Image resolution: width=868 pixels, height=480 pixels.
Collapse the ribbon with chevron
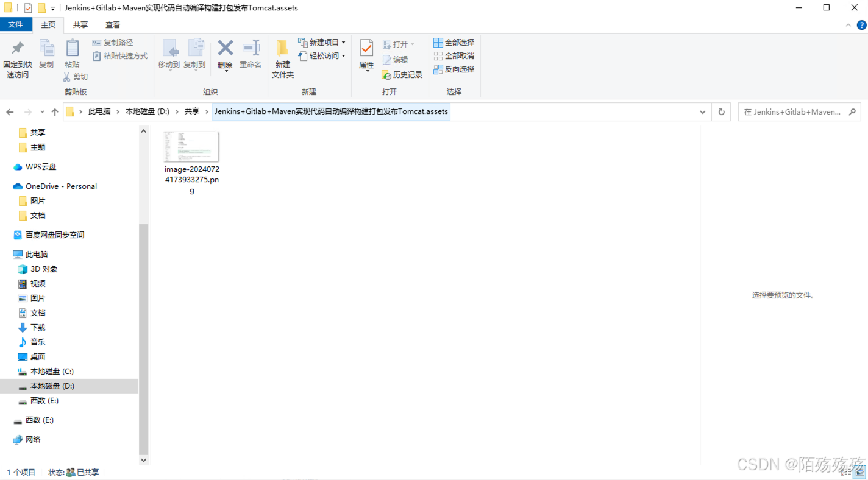click(848, 25)
